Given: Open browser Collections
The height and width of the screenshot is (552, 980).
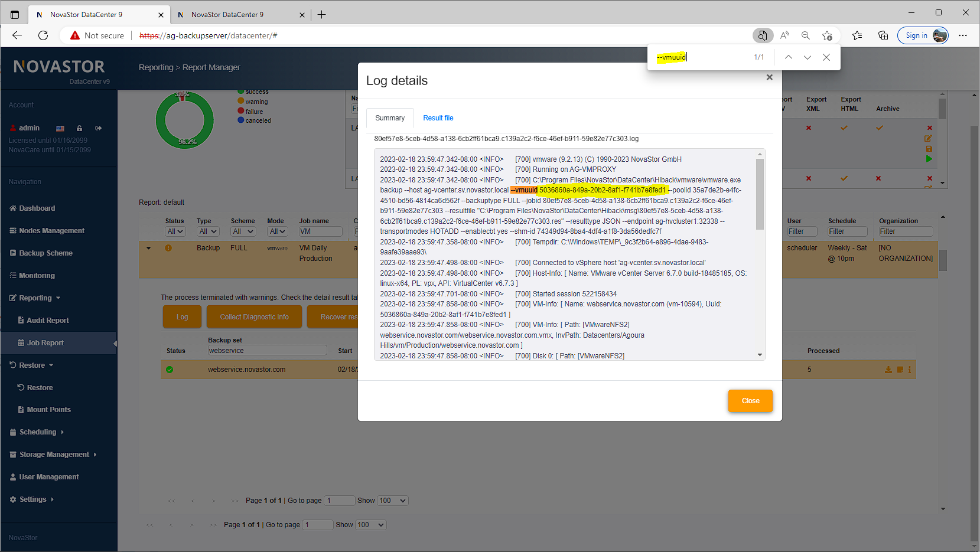Looking at the screenshot, I should coord(883,35).
